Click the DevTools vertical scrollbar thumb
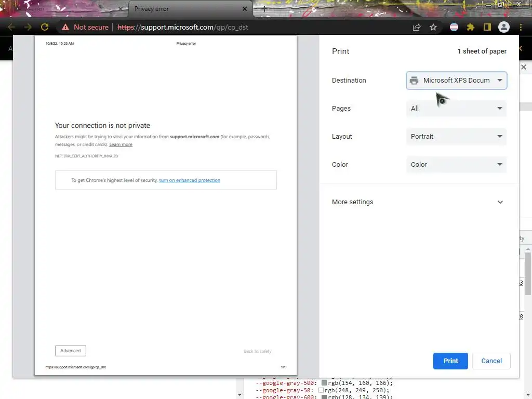 coord(528,273)
